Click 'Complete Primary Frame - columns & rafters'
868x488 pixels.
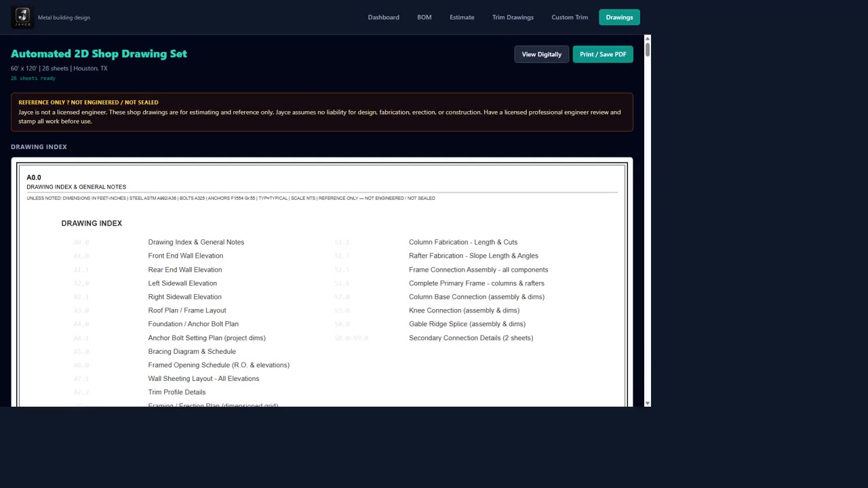click(x=477, y=283)
